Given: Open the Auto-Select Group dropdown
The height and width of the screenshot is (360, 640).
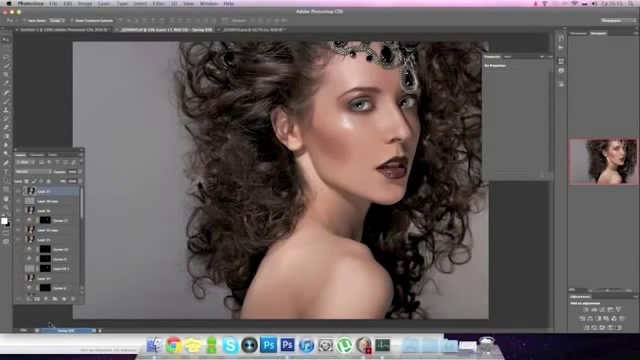Looking at the screenshot, I should tap(57, 20).
